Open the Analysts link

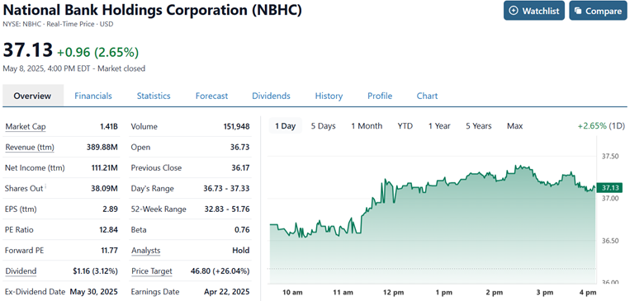click(x=146, y=251)
